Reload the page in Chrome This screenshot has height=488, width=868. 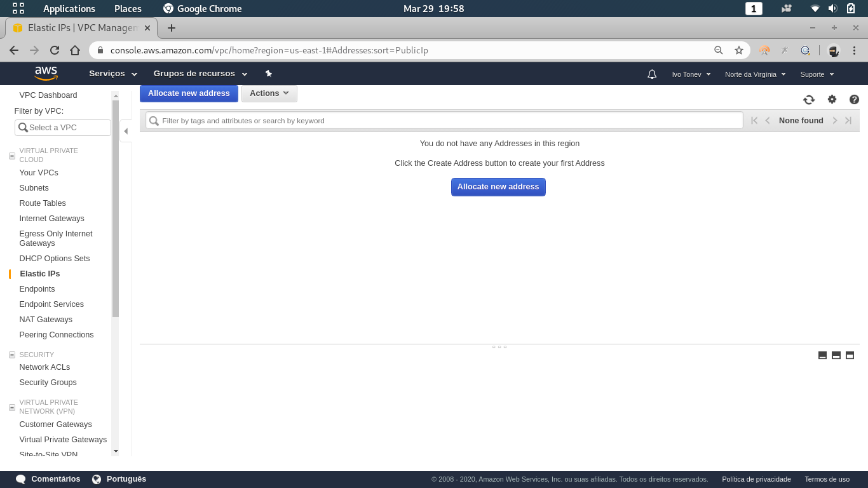pos(55,50)
